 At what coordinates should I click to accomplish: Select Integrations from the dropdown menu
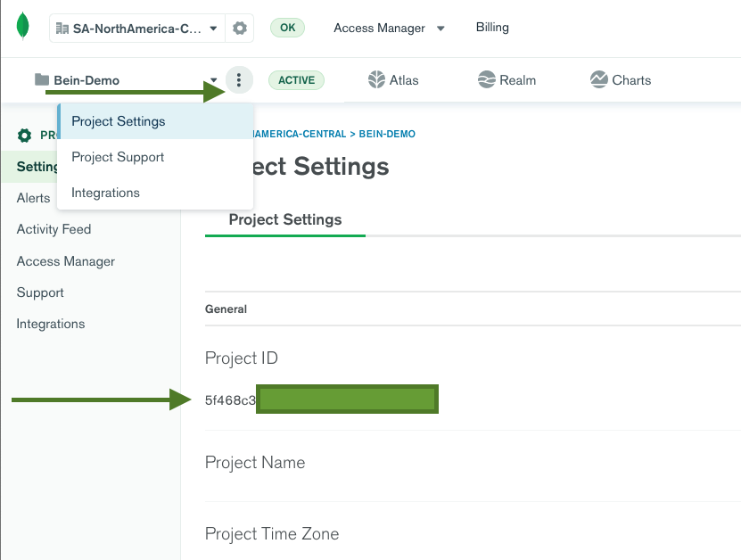(x=155, y=193)
